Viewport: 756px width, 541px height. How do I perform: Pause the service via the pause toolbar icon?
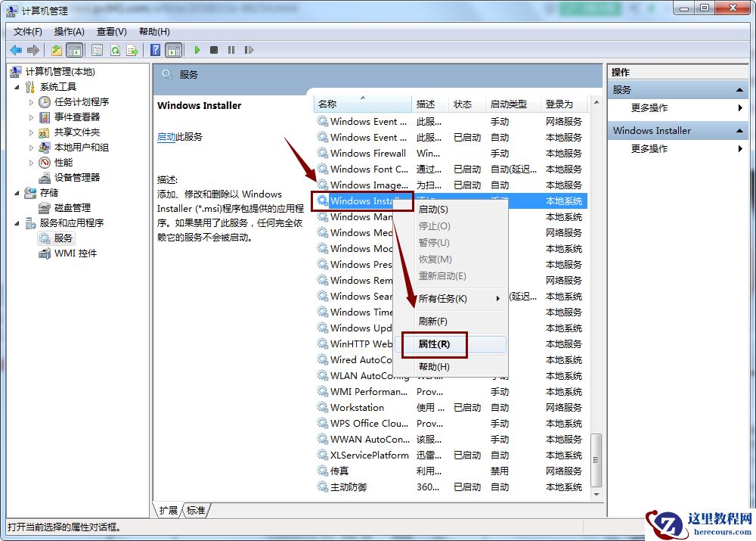click(231, 50)
